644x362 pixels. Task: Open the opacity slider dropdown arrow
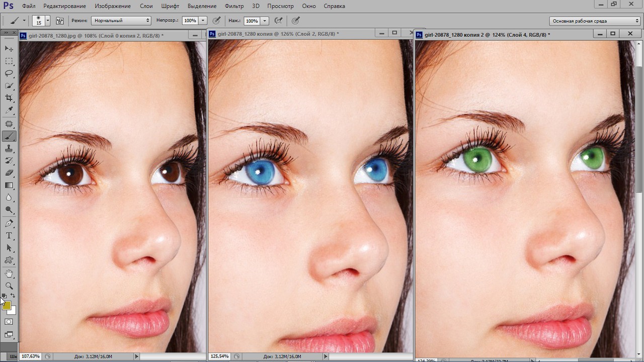tap(203, 21)
